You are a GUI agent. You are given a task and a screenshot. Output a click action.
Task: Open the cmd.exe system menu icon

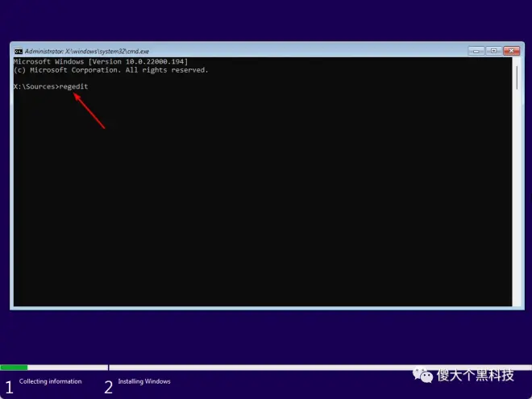pos(19,52)
